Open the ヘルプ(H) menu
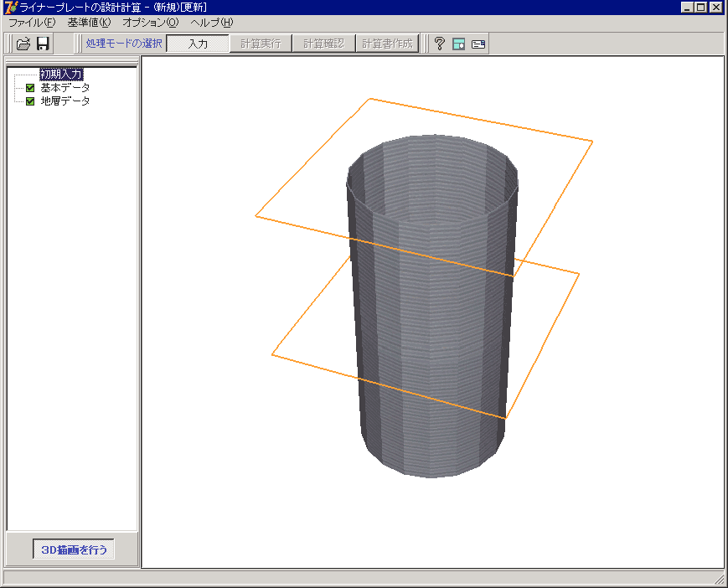 coord(212,23)
